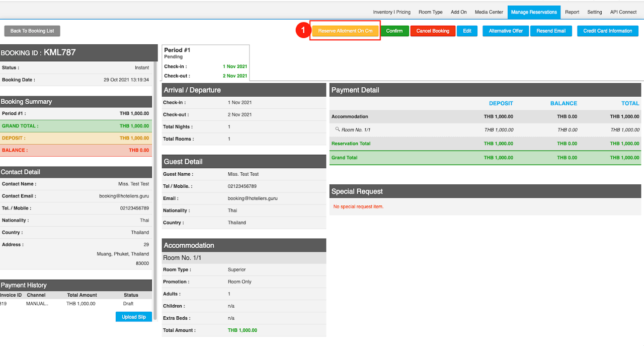Open the Report menu

[x=572, y=12]
